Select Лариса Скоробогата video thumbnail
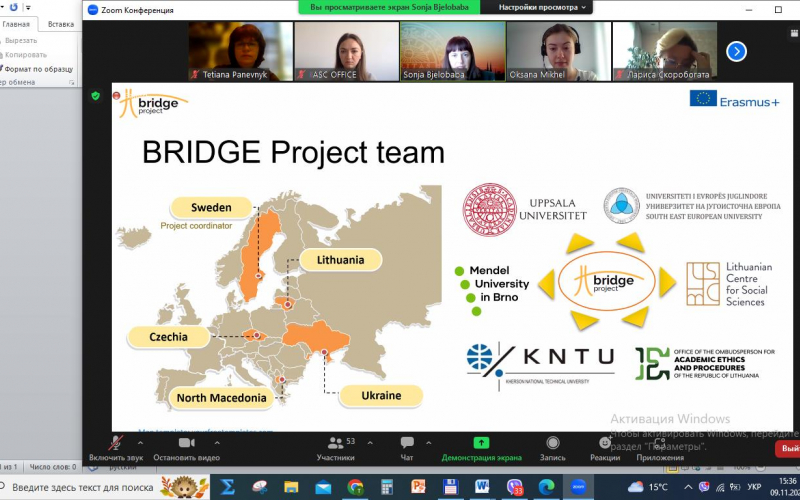The width and height of the screenshot is (800, 500). pos(665,51)
